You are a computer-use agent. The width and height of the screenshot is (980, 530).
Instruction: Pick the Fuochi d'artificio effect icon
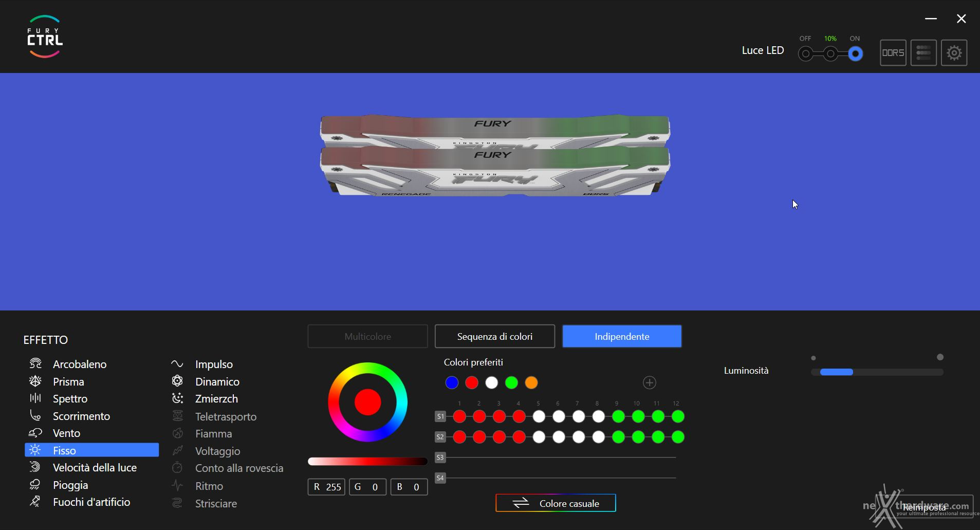point(35,501)
